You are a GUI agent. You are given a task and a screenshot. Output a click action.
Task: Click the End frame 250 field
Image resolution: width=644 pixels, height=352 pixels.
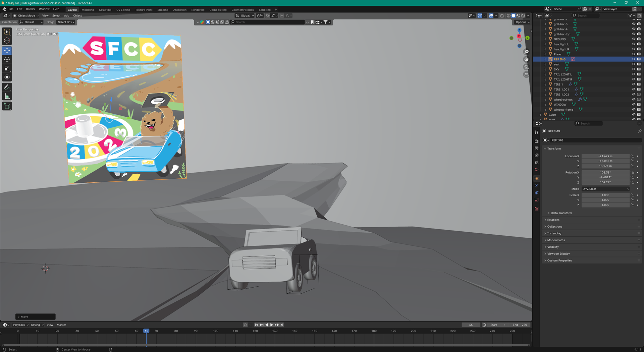[520, 325]
